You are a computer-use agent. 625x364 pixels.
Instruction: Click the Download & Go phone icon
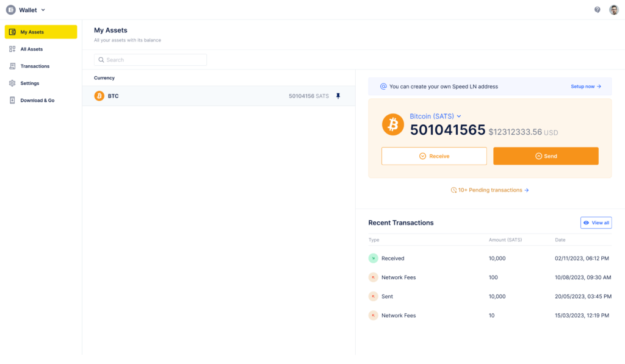click(12, 100)
